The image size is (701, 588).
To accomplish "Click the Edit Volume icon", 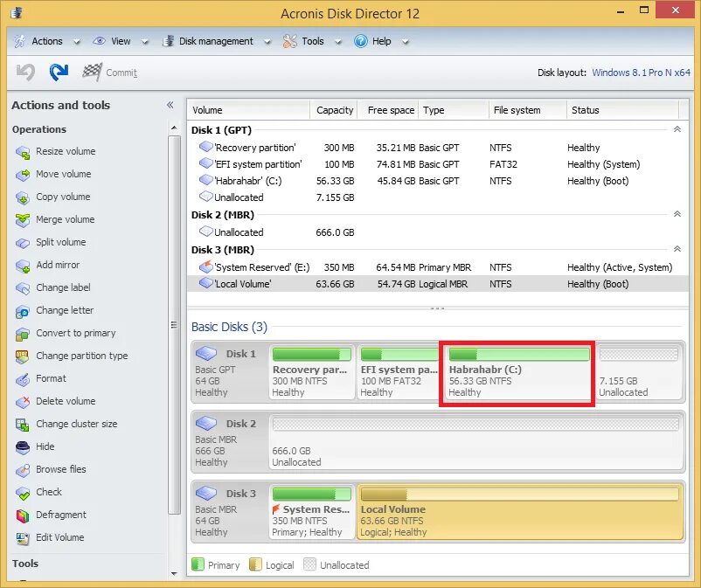I will click(x=23, y=538).
